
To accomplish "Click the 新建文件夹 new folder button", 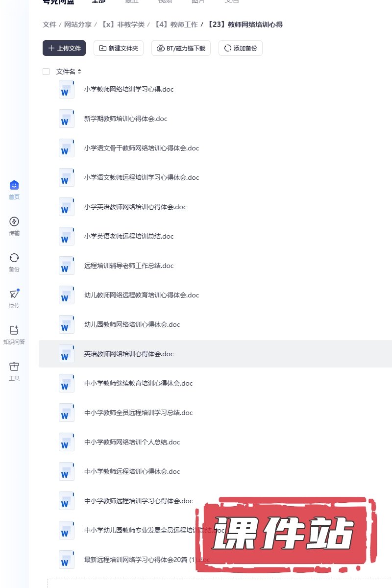I will click(119, 48).
